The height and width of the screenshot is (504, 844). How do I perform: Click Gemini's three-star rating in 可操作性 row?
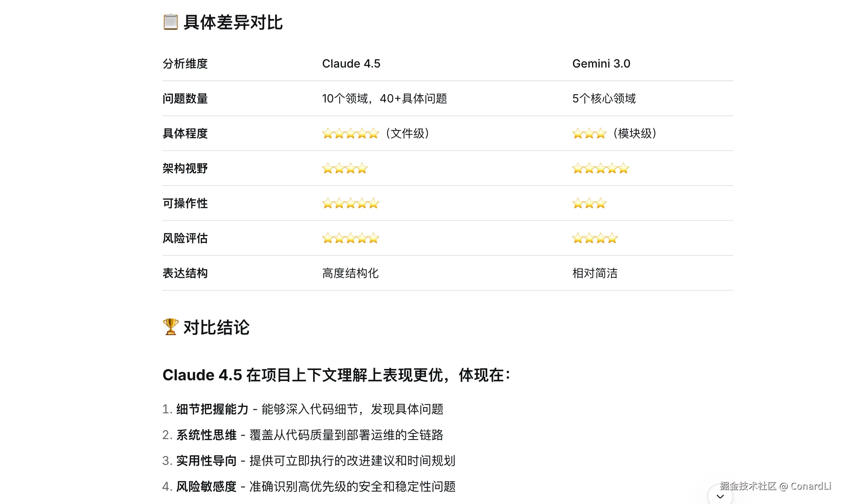(x=589, y=203)
